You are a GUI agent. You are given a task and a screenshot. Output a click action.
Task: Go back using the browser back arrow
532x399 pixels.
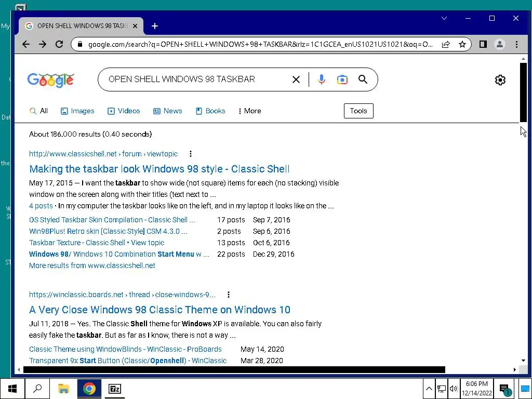click(26, 44)
